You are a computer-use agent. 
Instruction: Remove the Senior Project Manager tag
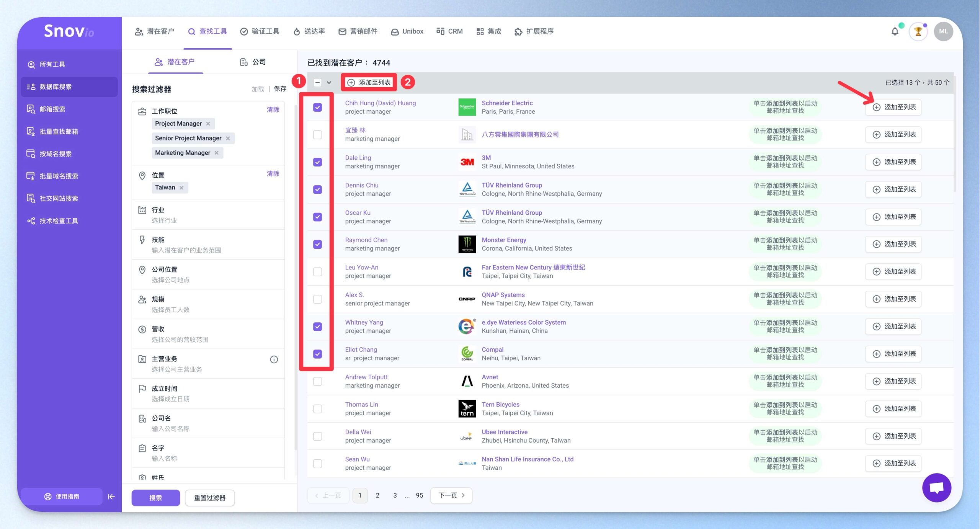(x=228, y=138)
